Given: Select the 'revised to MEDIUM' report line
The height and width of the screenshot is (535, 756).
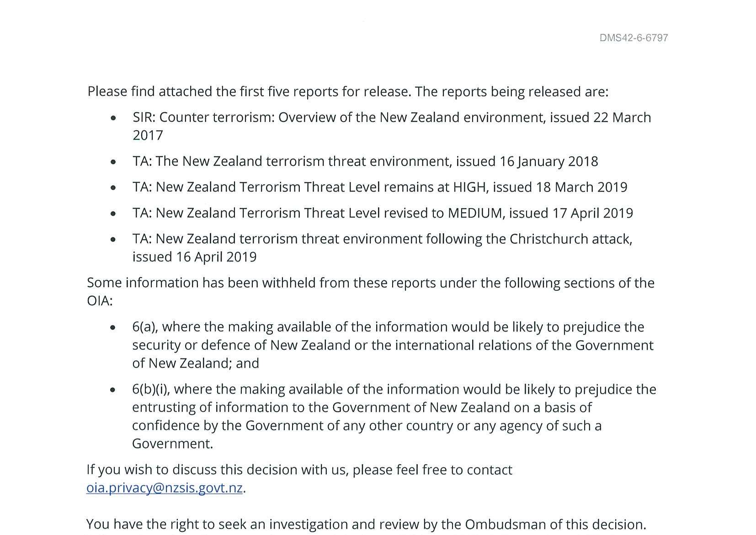Looking at the screenshot, I should [382, 213].
